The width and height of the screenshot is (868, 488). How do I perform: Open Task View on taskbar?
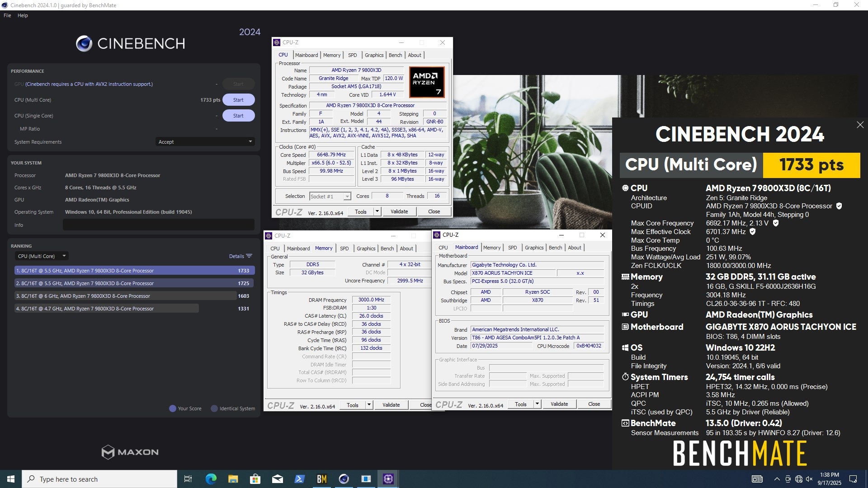[x=188, y=479]
